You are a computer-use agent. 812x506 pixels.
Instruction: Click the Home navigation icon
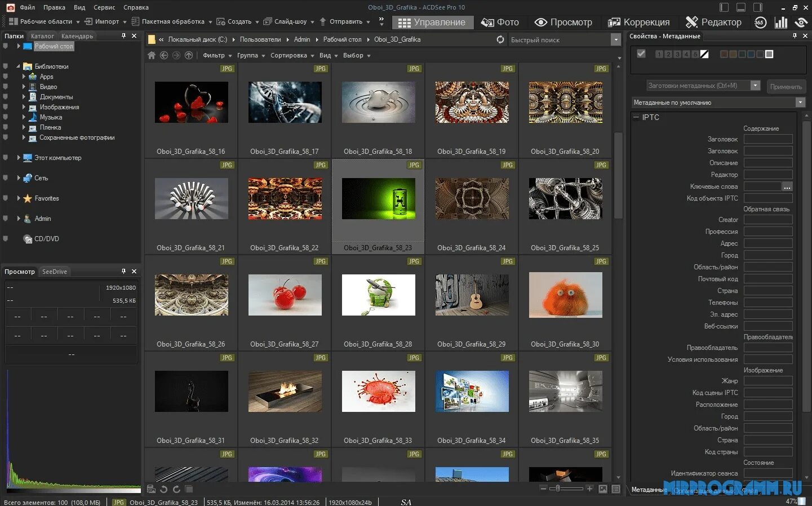click(x=151, y=55)
